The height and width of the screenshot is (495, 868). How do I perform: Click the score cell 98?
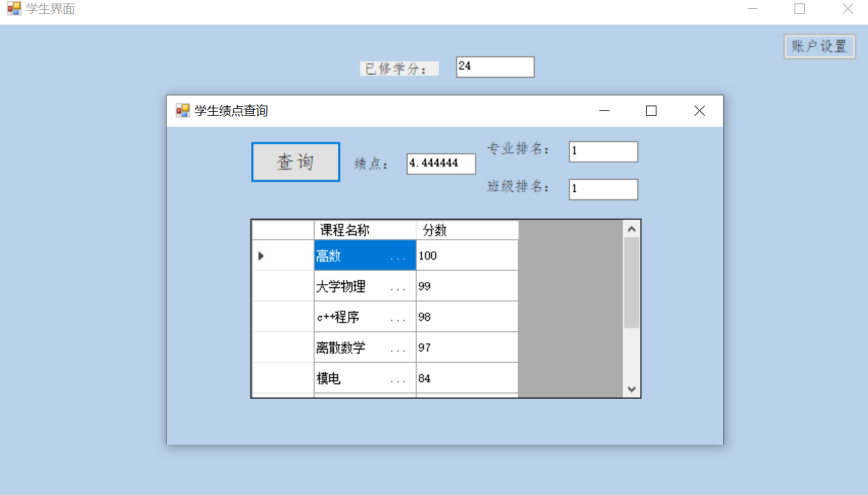pyautogui.click(x=467, y=317)
